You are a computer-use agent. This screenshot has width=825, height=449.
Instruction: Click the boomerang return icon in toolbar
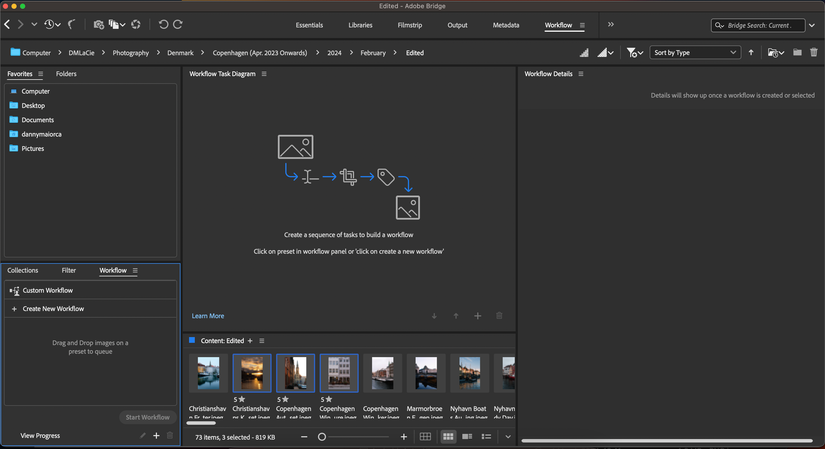pyautogui.click(x=72, y=24)
